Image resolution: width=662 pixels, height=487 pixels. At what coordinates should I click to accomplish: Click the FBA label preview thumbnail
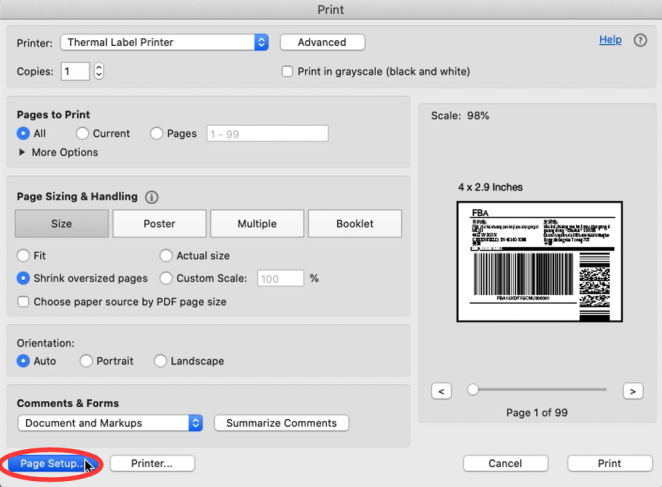[x=540, y=261]
